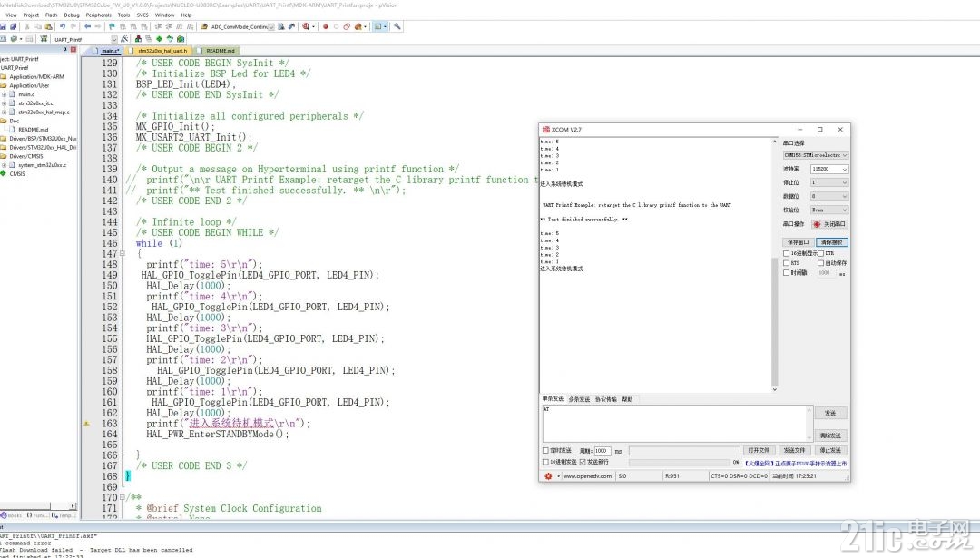Click the Navigate Forward arrow icon
This screenshot has width=980, height=558.
pyautogui.click(x=97, y=26)
